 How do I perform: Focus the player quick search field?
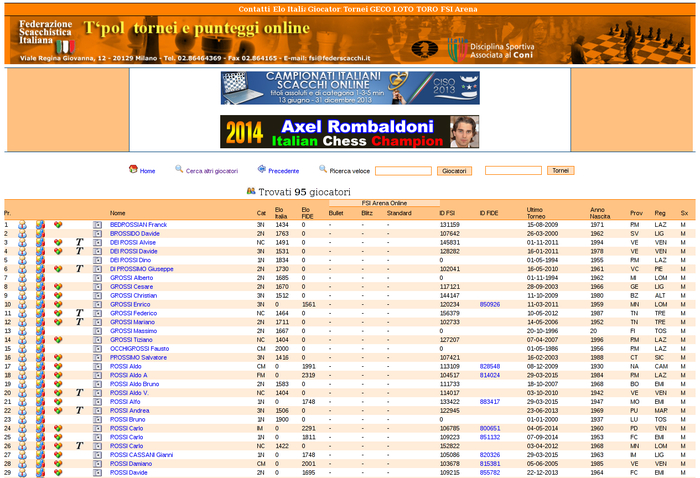pos(403,171)
